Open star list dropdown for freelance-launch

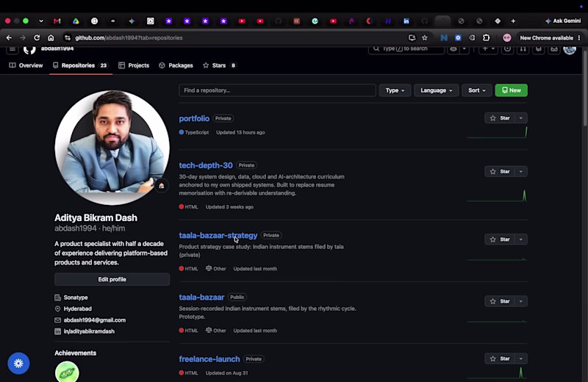(521, 358)
